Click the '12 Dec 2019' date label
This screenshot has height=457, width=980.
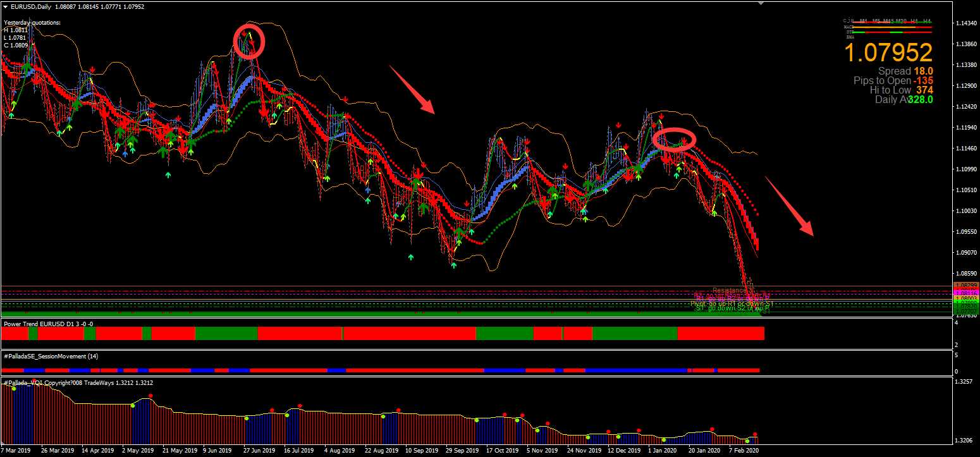625,451
